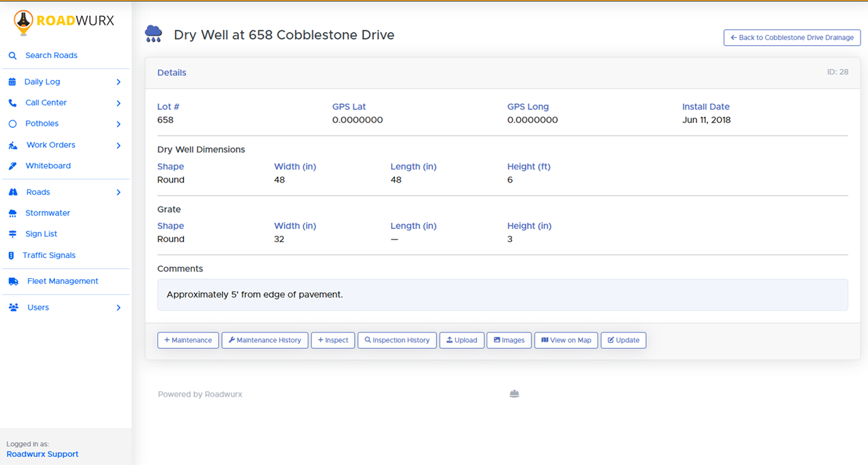Click View on Map button

point(566,340)
